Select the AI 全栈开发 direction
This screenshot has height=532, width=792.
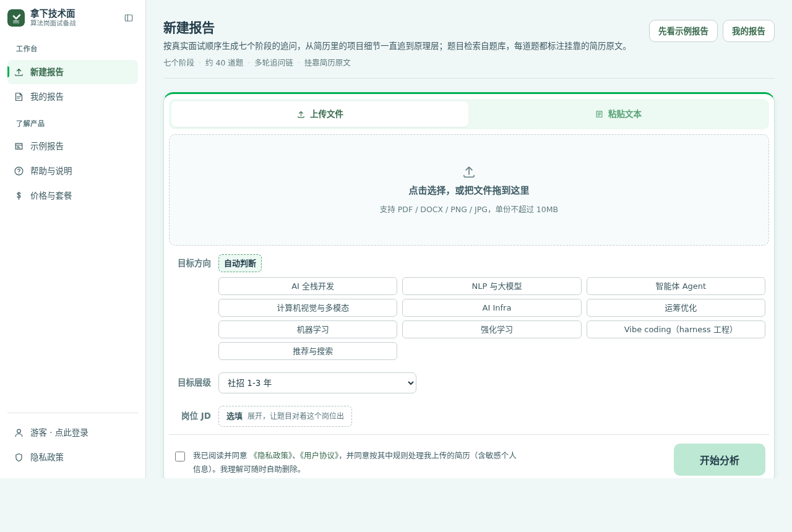(308, 286)
